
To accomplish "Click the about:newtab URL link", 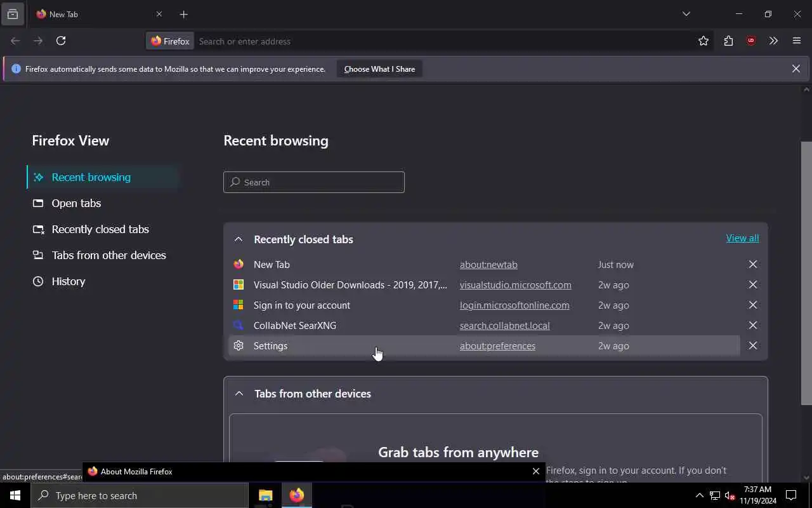I will (488, 265).
